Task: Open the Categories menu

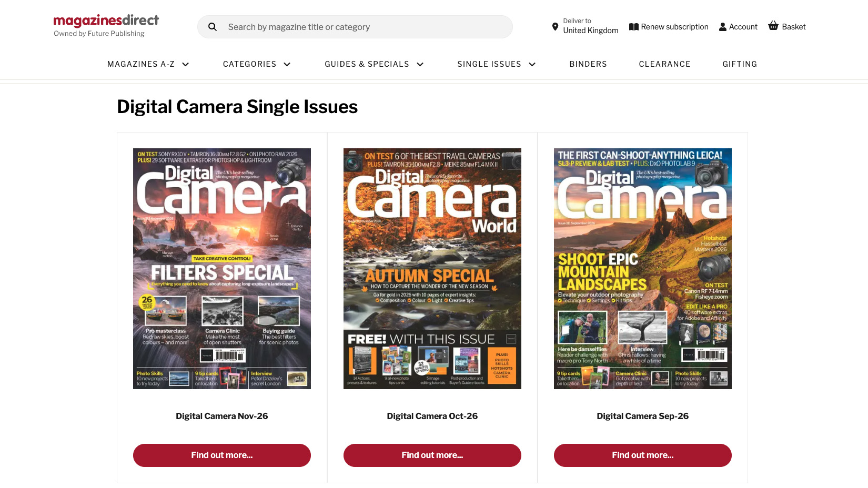Action: 250,64
